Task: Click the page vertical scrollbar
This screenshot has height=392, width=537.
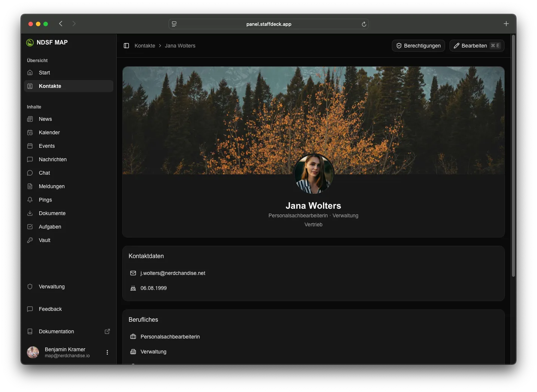Action: [x=513, y=156]
